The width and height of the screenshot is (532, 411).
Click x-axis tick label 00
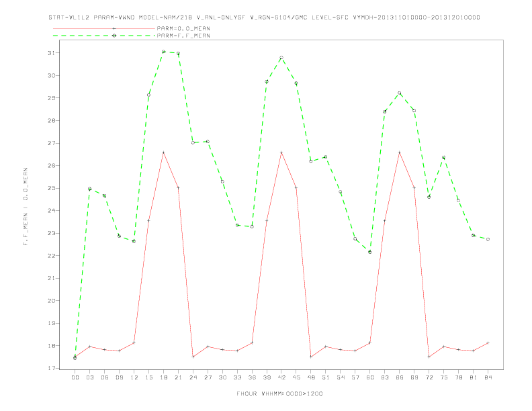click(75, 377)
